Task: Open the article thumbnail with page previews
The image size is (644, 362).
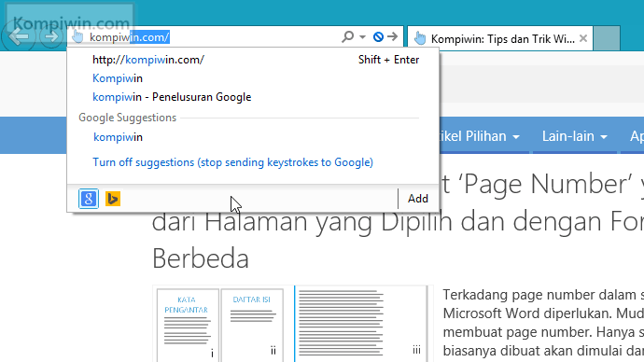Action: pyautogui.click(x=292, y=324)
